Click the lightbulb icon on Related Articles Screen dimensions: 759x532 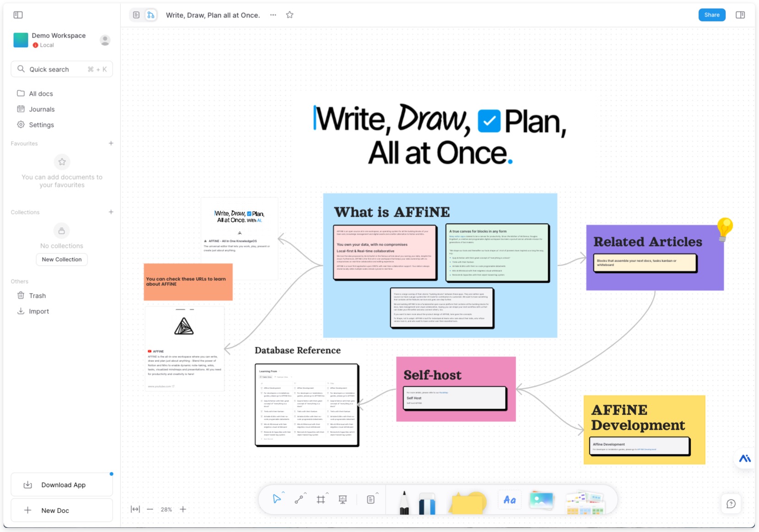pyautogui.click(x=725, y=229)
